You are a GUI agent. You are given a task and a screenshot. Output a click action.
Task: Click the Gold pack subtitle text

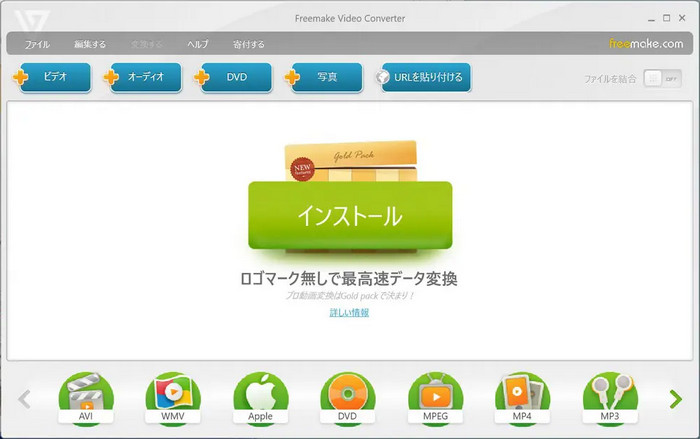[x=350, y=296]
